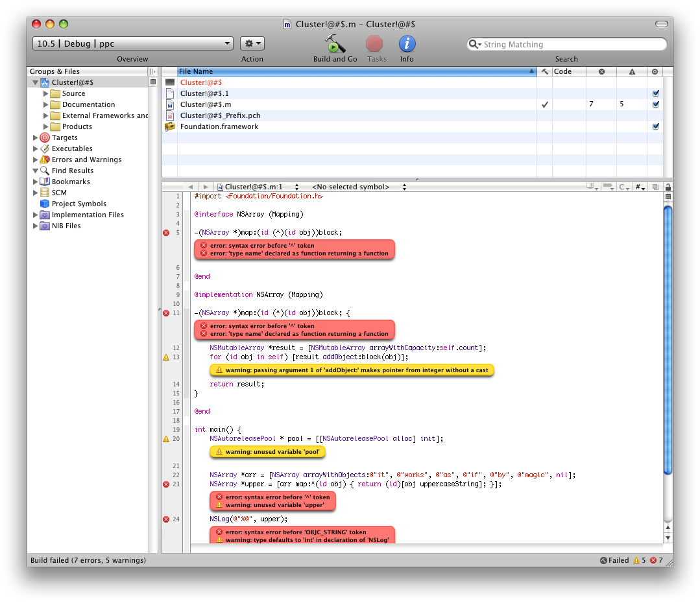Open the Cluster!@#$.m:1 file history popup
The image size is (700, 603).
pyautogui.click(x=258, y=187)
